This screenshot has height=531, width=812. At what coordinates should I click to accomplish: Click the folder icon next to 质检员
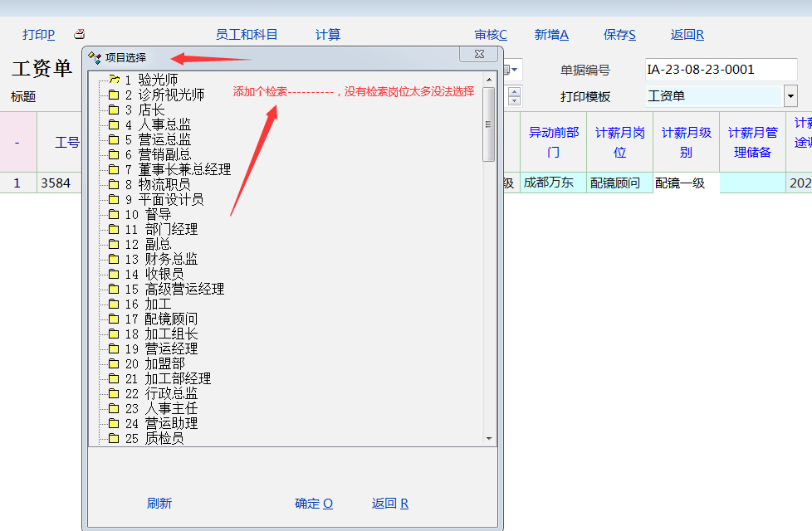114,438
